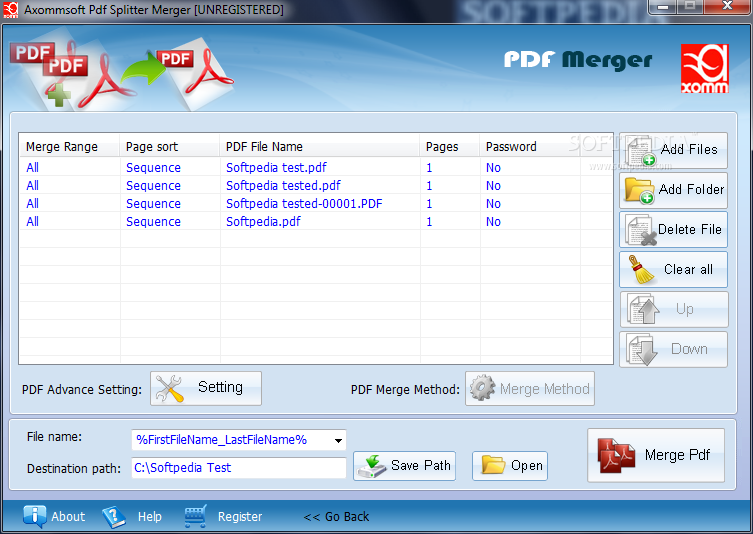Click Sequence in Softpedia test.pdf row
The width and height of the screenshot is (753, 534).
pos(153,168)
